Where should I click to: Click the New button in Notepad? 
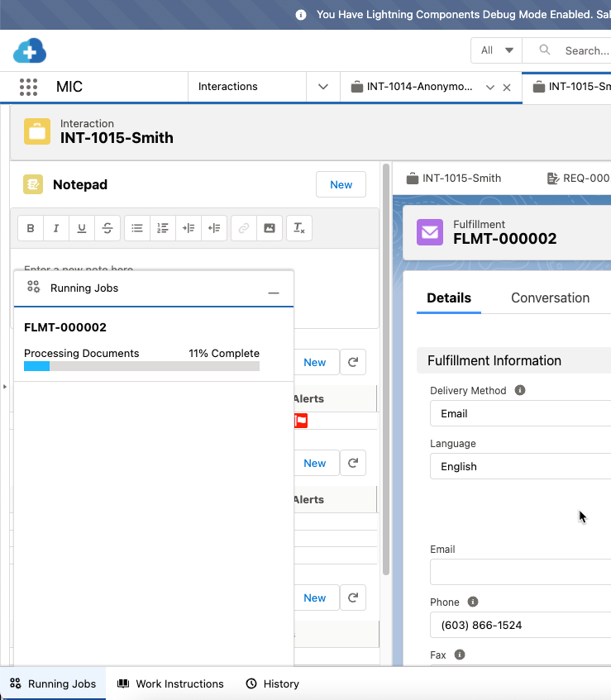tap(341, 184)
